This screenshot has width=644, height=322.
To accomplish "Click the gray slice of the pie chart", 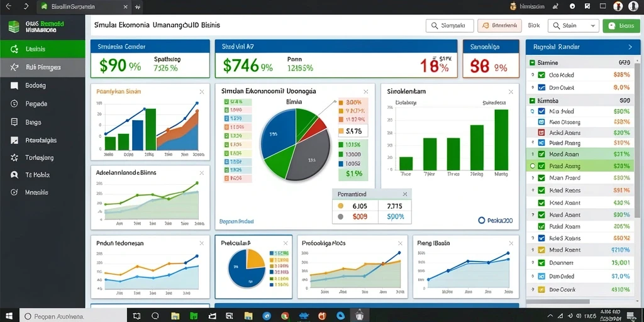I will pyautogui.click(x=309, y=156).
